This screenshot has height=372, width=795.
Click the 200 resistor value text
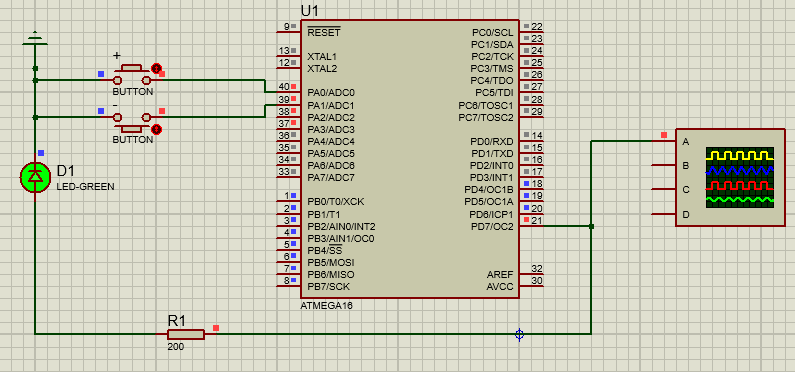click(x=176, y=347)
